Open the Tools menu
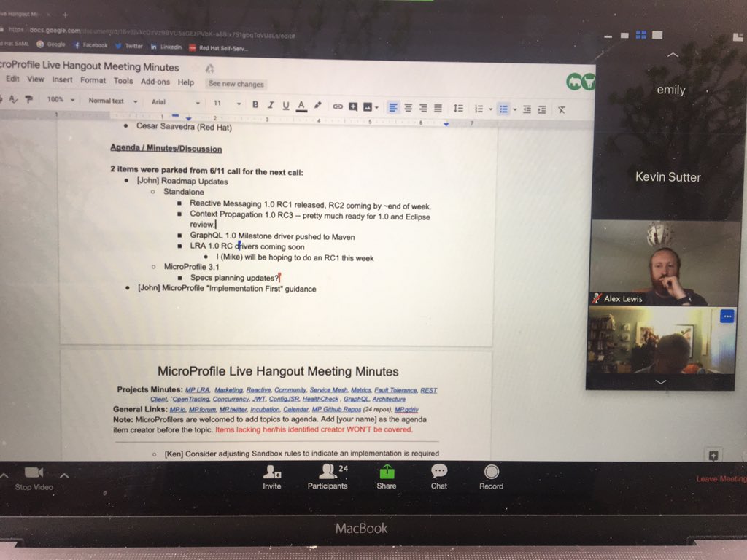747x560 pixels. point(123,80)
